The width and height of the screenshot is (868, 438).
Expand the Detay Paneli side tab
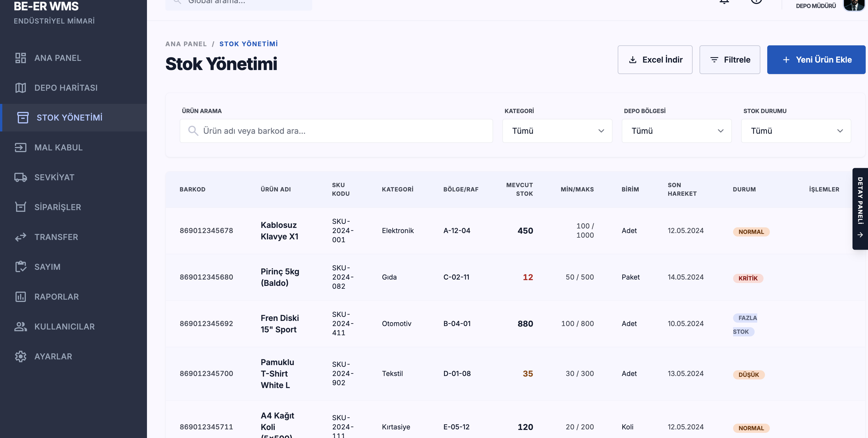(x=860, y=209)
